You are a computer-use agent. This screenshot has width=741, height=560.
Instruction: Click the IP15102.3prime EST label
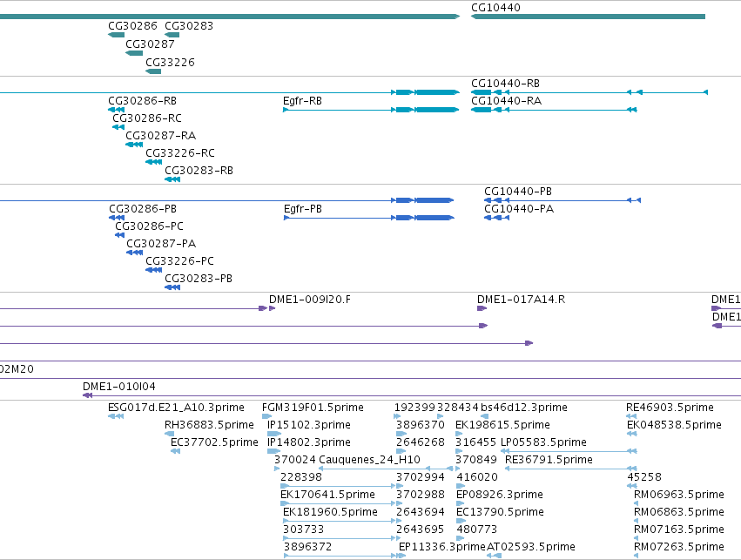(x=309, y=425)
